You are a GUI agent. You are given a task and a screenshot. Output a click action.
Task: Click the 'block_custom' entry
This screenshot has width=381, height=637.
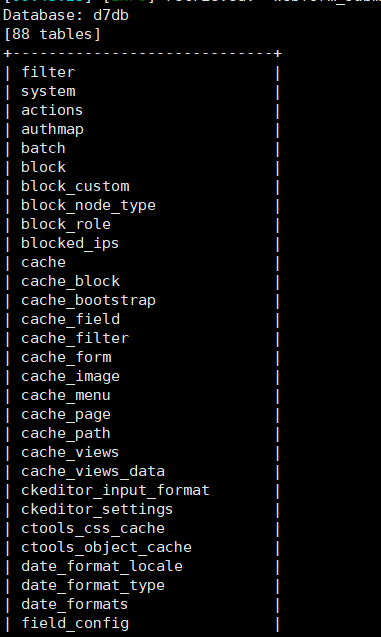point(75,186)
